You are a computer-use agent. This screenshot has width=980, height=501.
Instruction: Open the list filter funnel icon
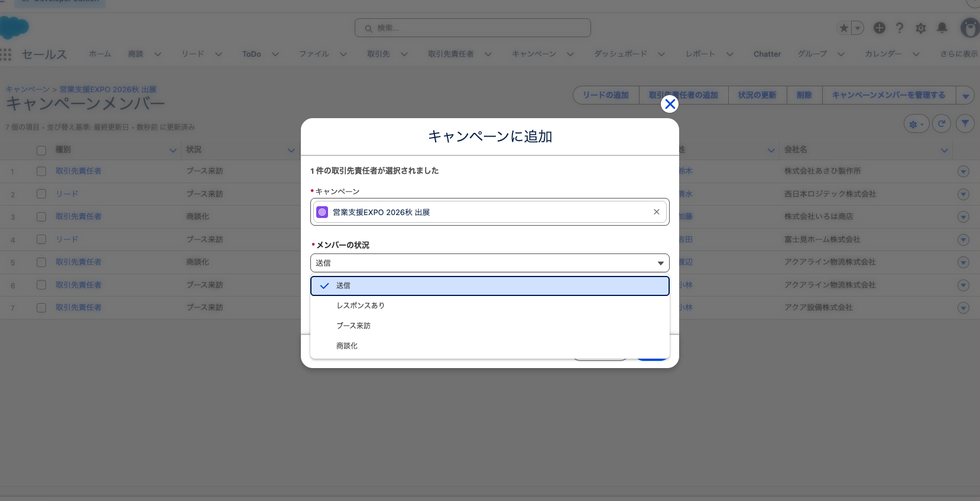click(965, 123)
